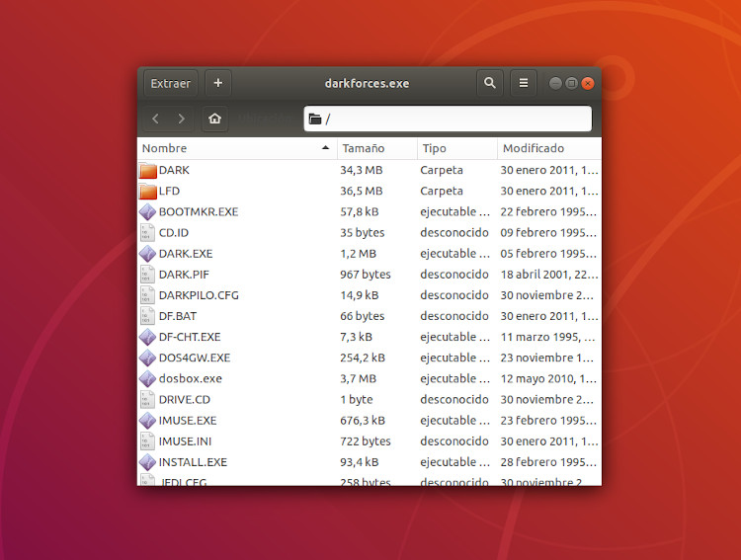Click the file name LFD

tap(169, 191)
